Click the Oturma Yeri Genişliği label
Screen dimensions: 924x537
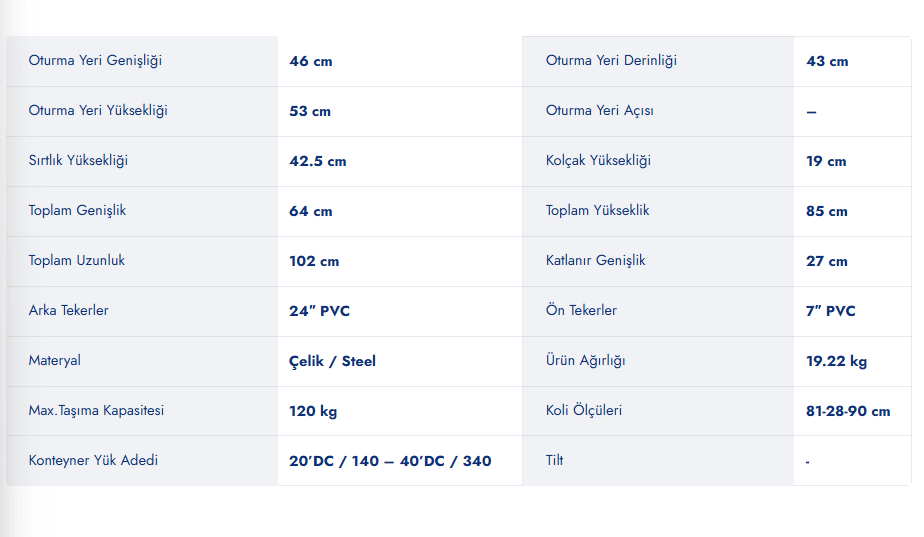pos(95,61)
